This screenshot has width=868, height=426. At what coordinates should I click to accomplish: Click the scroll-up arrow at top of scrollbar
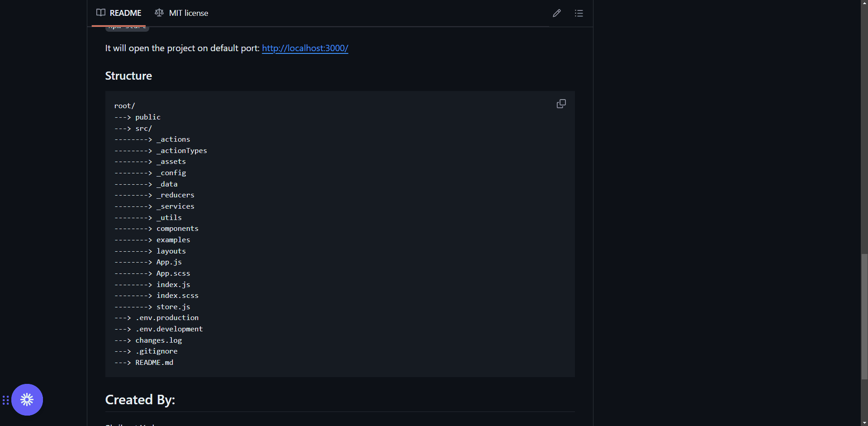click(x=864, y=3)
